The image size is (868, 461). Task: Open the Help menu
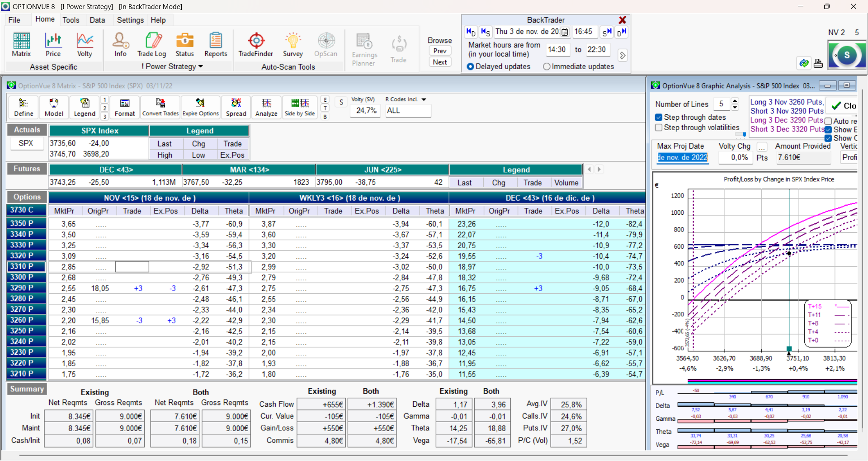(x=158, y=20)
